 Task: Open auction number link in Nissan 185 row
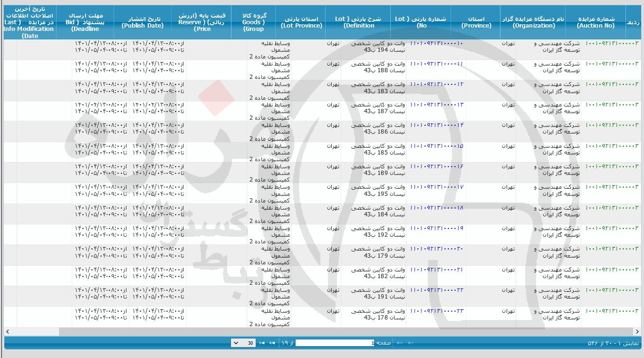[612, 146]
